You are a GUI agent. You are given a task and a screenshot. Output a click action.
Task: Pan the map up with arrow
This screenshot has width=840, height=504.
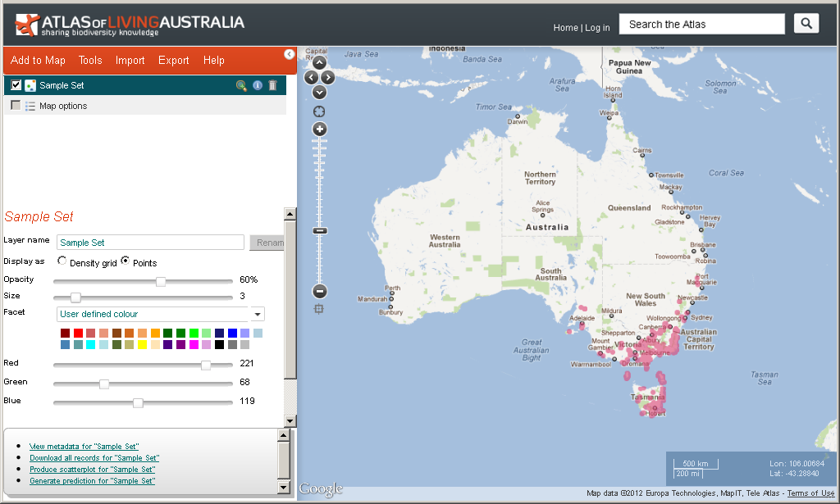click(319, 63)
